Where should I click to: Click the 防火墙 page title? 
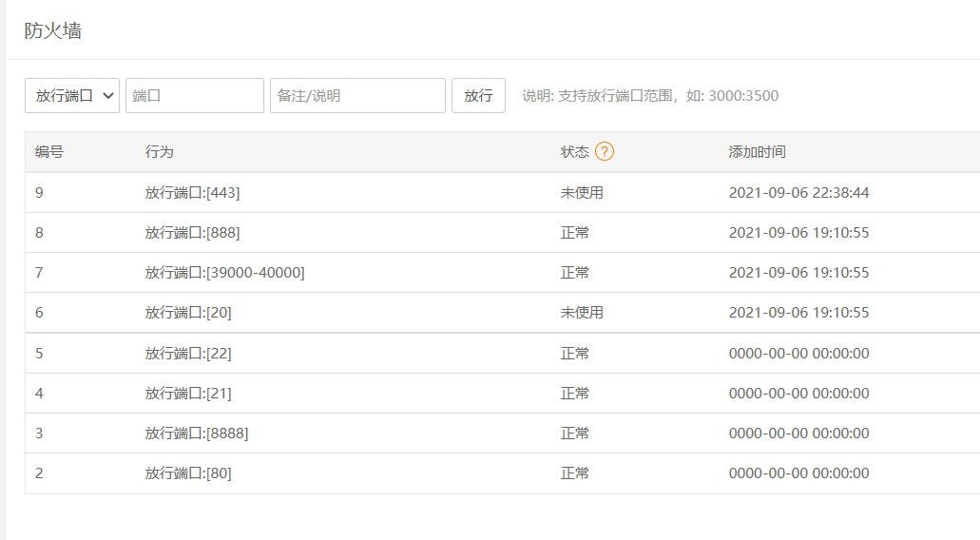coord(53,30)
